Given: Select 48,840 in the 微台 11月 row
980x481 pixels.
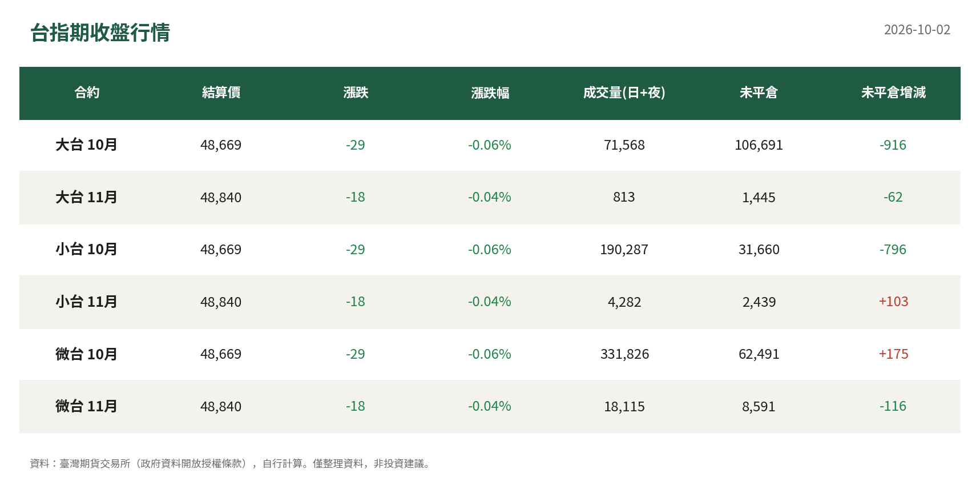Looking at the screenshot, I should [221, 407].
